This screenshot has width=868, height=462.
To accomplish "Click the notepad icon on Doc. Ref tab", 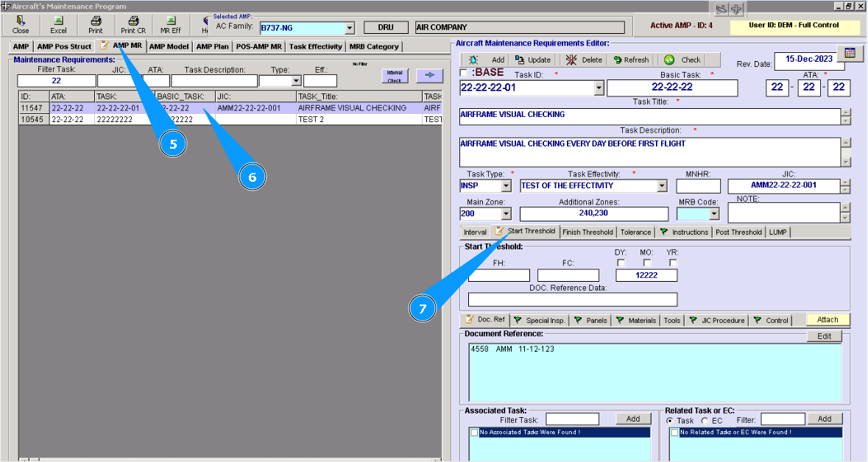I will point(470,319).
